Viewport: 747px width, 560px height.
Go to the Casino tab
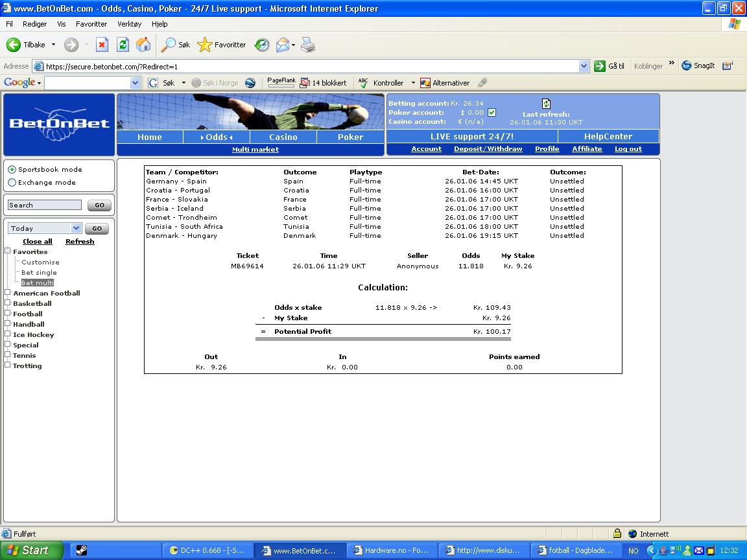(x=283, y=137)
